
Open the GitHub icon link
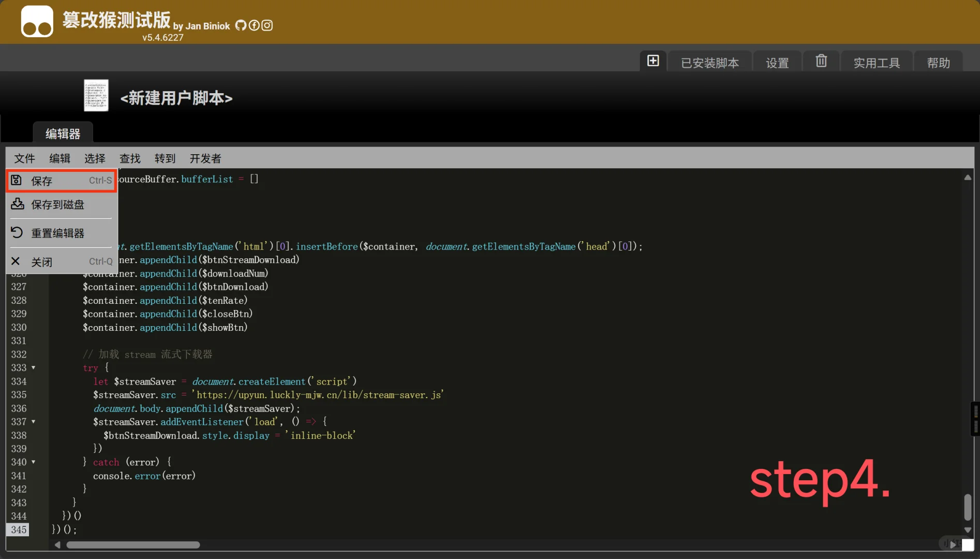point(241,25)
